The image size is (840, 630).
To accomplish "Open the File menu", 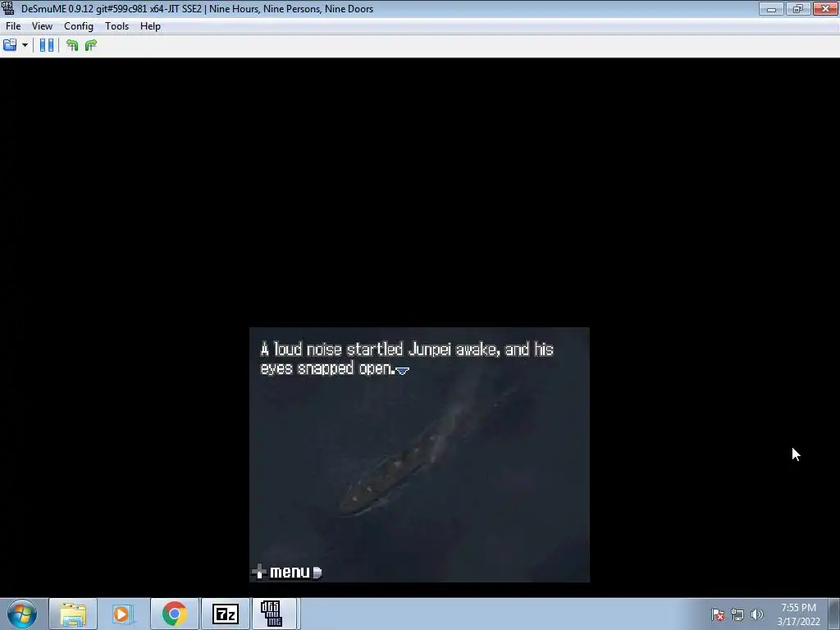I will (x=13, y=26).
